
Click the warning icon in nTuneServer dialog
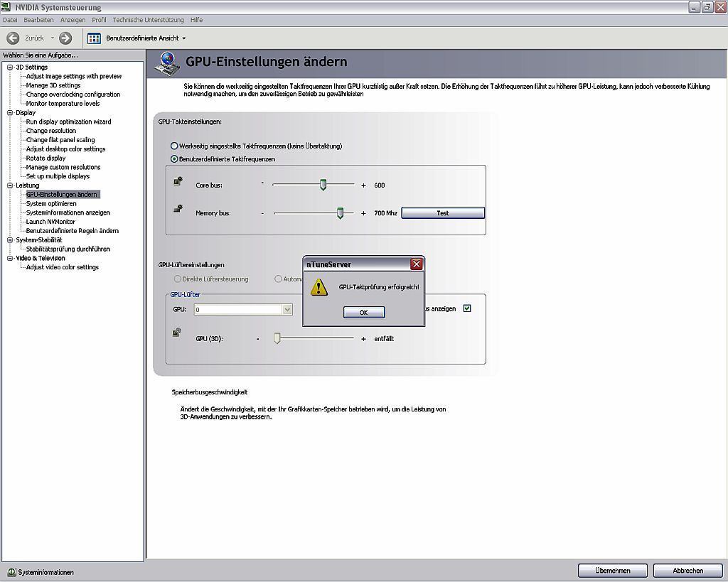[319, 287]
